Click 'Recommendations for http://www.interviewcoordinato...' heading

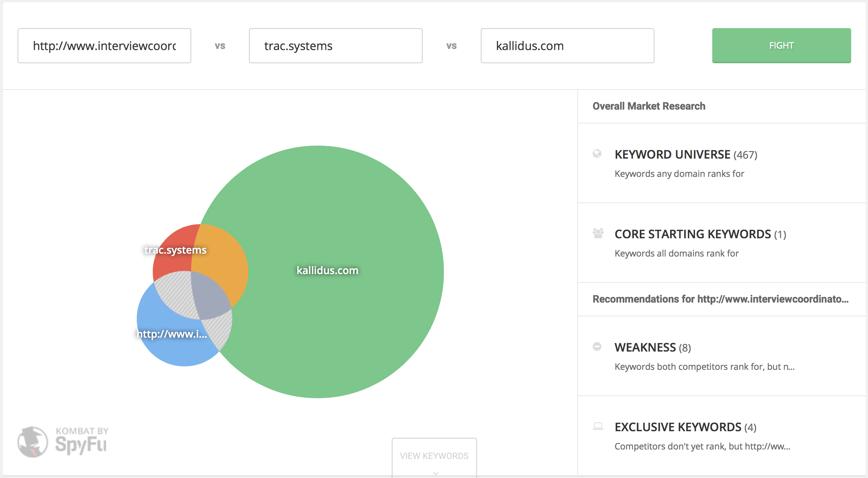coord(721,299)
